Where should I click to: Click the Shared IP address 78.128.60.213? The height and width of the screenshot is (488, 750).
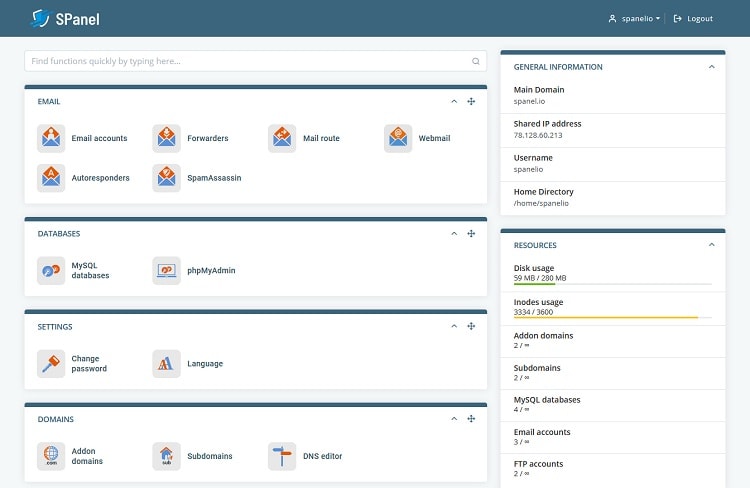click(538, 135)
